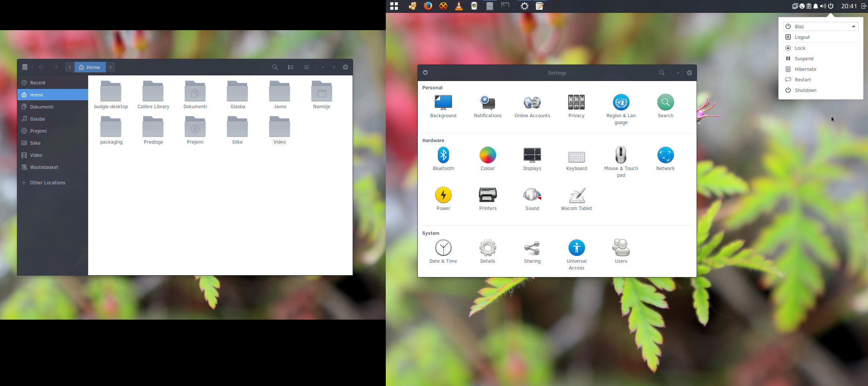The height and width of the screenshot is (386, 868).
Task: Click the clock showing 20:41
Action: [x=849, y=6]
